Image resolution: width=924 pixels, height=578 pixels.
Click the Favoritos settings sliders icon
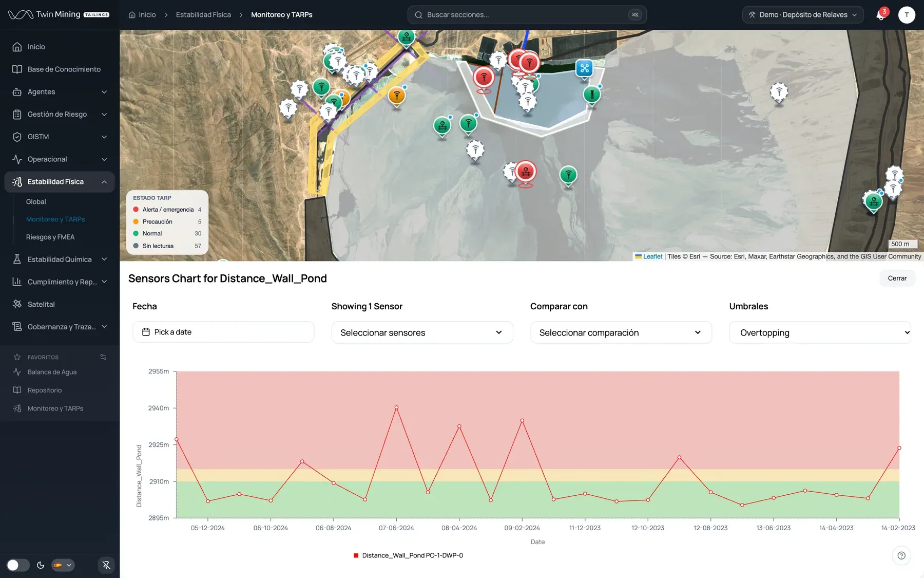point(103,357)
